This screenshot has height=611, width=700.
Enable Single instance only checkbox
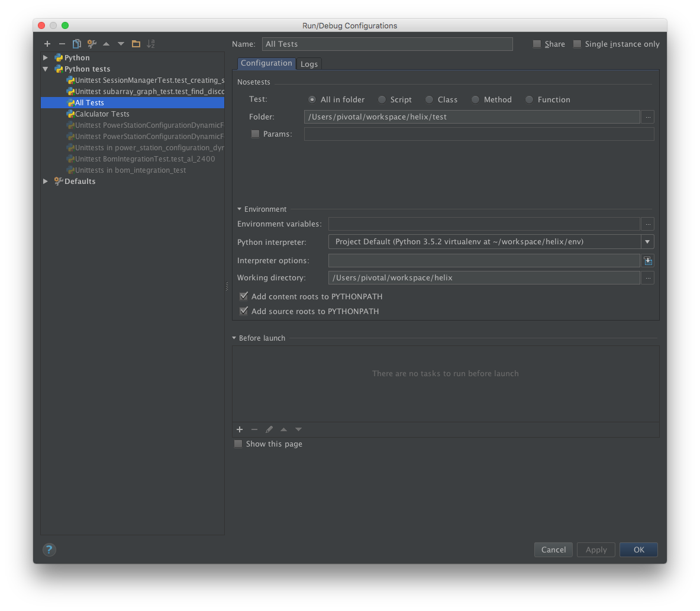pos(578,44)
